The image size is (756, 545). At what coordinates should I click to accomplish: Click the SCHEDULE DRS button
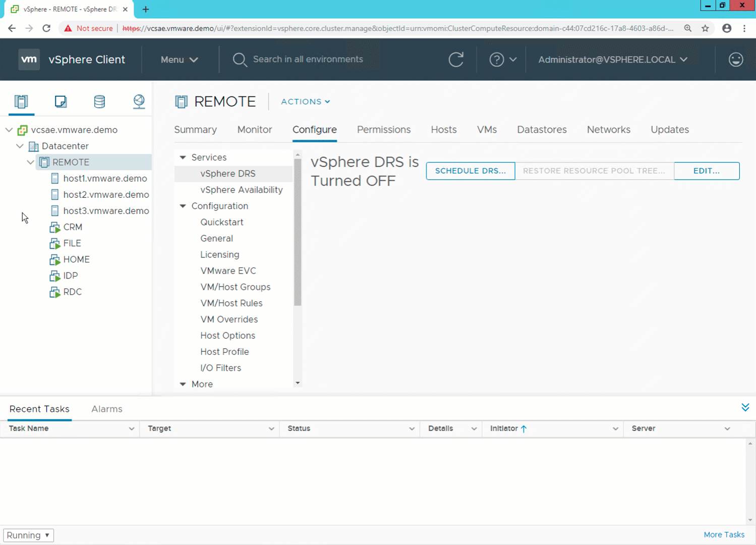(x=470, y=171)
